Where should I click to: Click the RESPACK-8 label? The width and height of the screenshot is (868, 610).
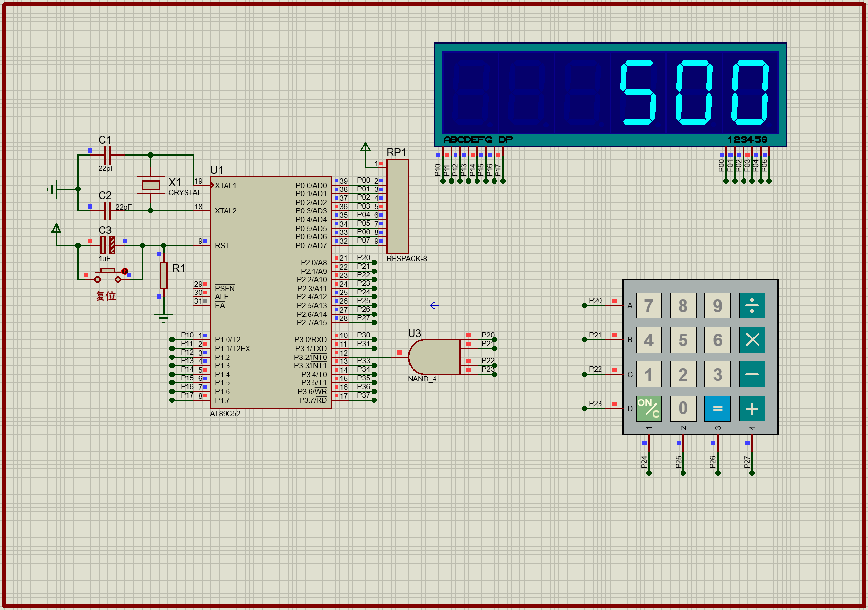tap(406, 259)
